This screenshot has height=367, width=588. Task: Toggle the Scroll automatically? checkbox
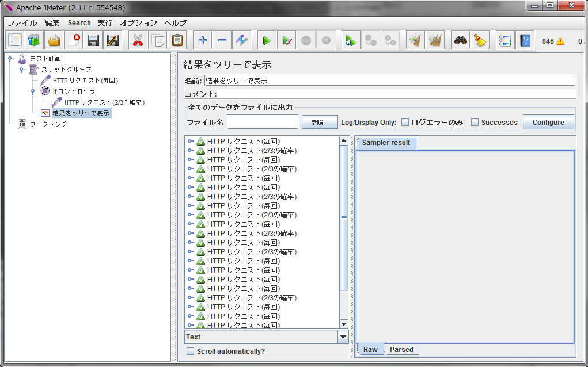tap(191, 351)
